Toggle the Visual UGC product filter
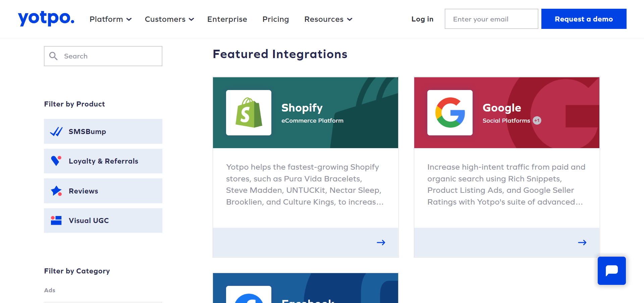Viewport: 644px width, 303px height. tap(89, 220)
